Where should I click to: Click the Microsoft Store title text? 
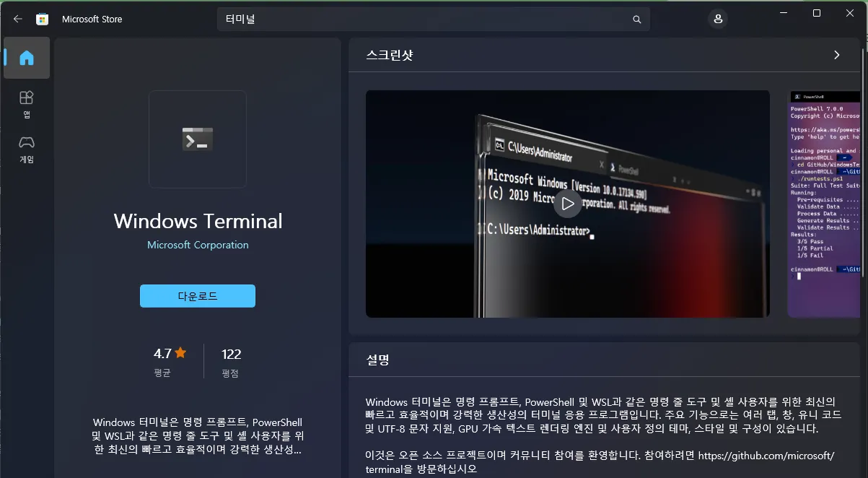point(92,19)
